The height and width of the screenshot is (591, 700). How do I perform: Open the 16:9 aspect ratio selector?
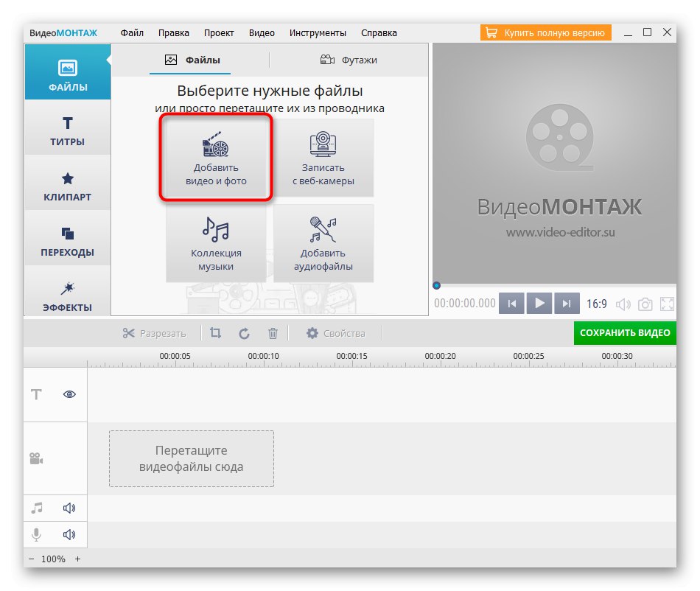tap(596, 304)
